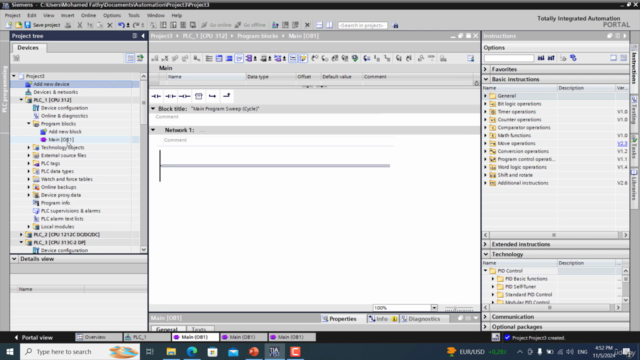640x360 pixels.
Task: Expand the Communication section
Action: 486,317
